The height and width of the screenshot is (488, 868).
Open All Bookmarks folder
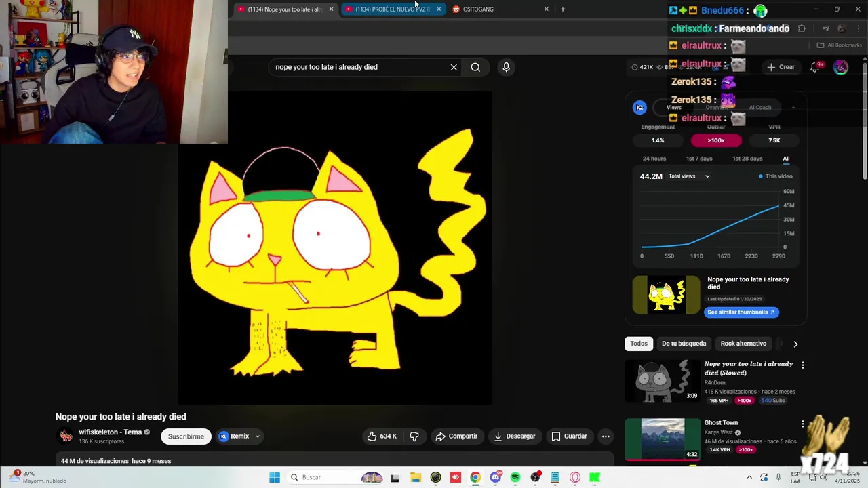click(839, 45)
